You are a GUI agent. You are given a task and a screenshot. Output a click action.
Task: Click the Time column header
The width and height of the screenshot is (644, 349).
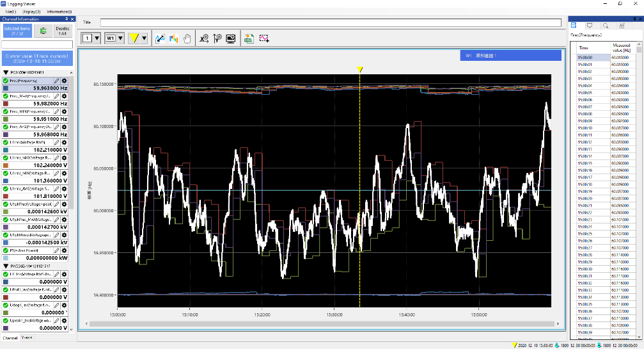coord(593,47)
